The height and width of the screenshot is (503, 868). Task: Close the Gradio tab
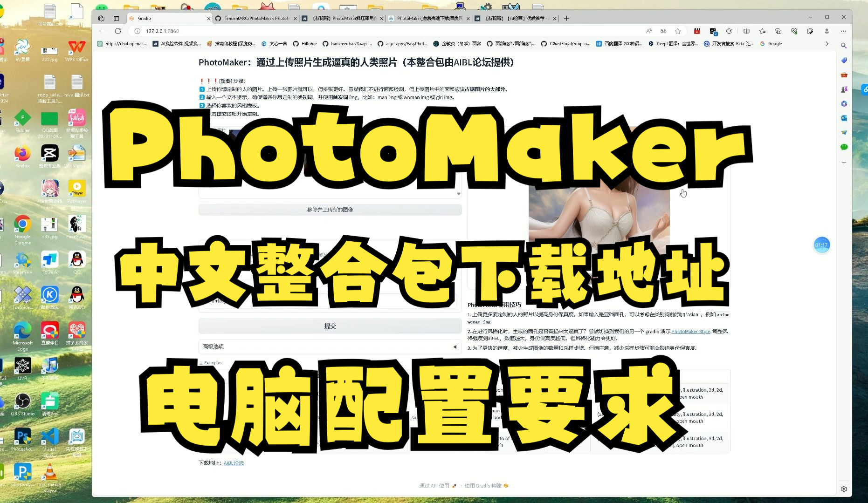208,19
